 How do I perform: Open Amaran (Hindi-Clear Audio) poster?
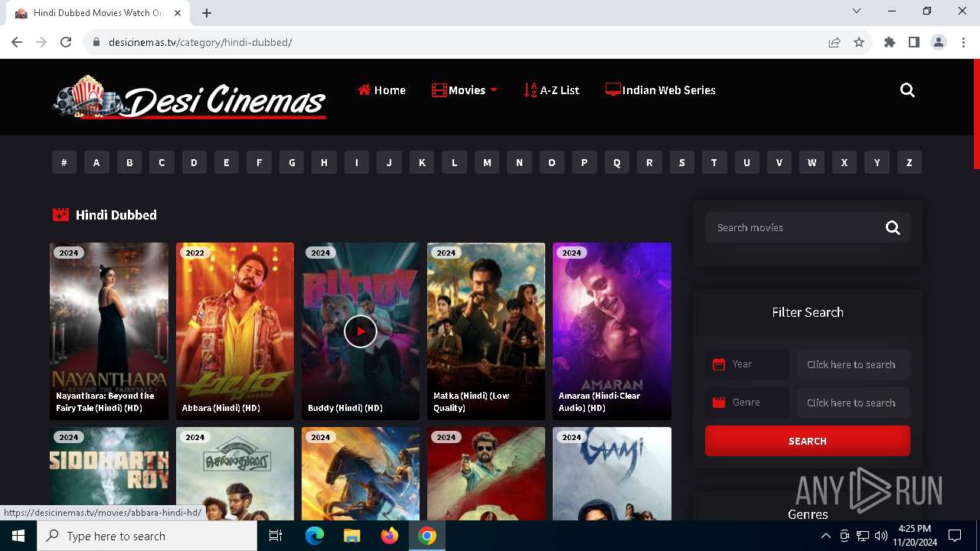click(x=612, y=331)
